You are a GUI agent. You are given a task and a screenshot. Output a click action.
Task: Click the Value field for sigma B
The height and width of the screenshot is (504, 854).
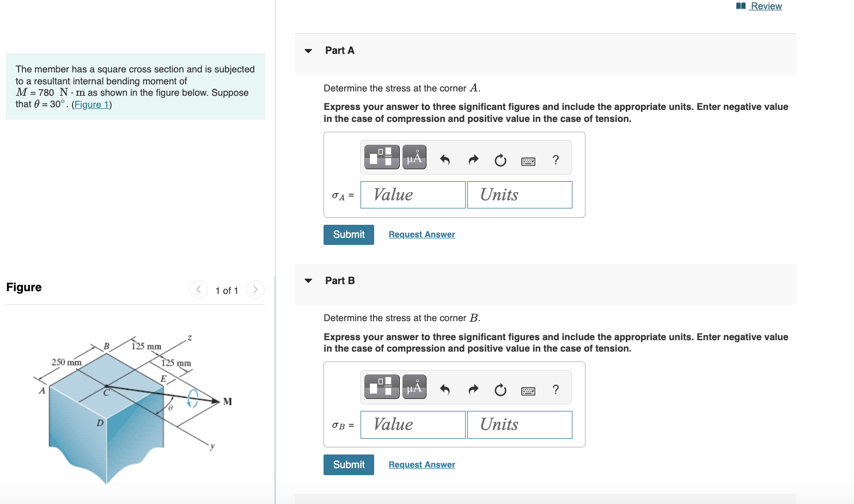(x=412, y=424)
